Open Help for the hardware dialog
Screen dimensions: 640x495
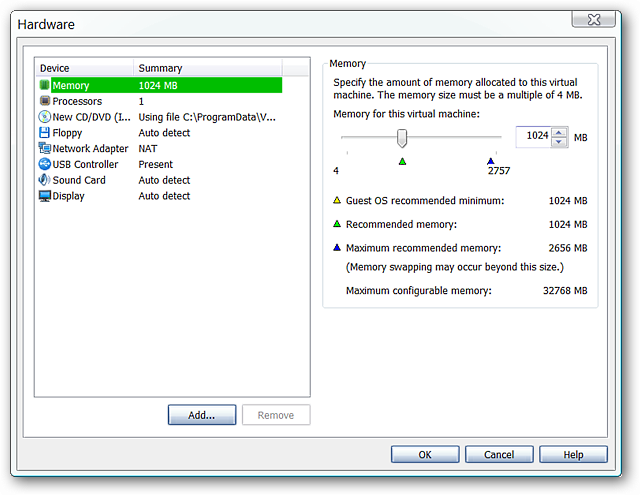tap(573, 454)
